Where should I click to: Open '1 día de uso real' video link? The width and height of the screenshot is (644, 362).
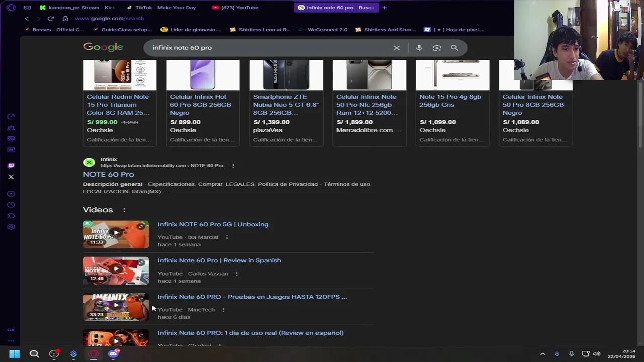coord(251,333)
